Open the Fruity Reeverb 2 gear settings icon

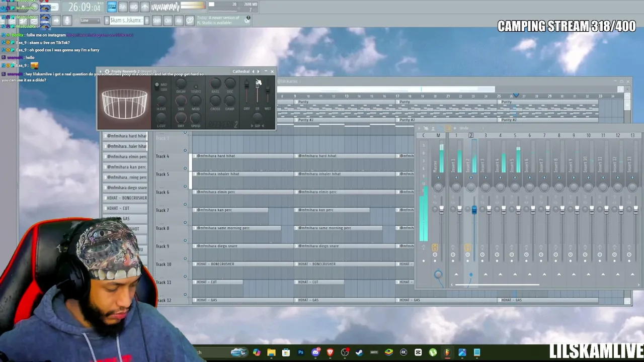click(x=107, y=71)
